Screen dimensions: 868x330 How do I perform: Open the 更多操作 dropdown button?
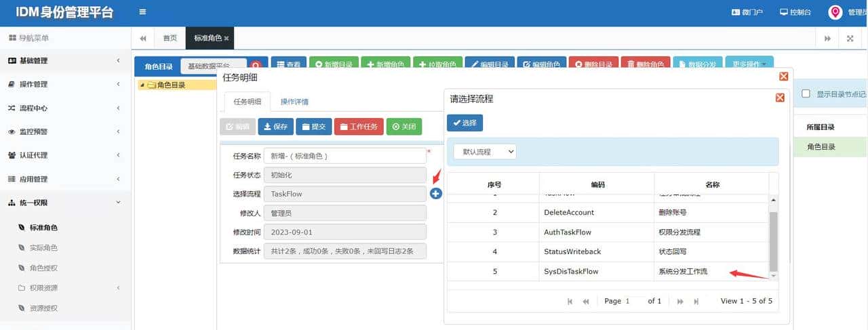tap(749, 64)
